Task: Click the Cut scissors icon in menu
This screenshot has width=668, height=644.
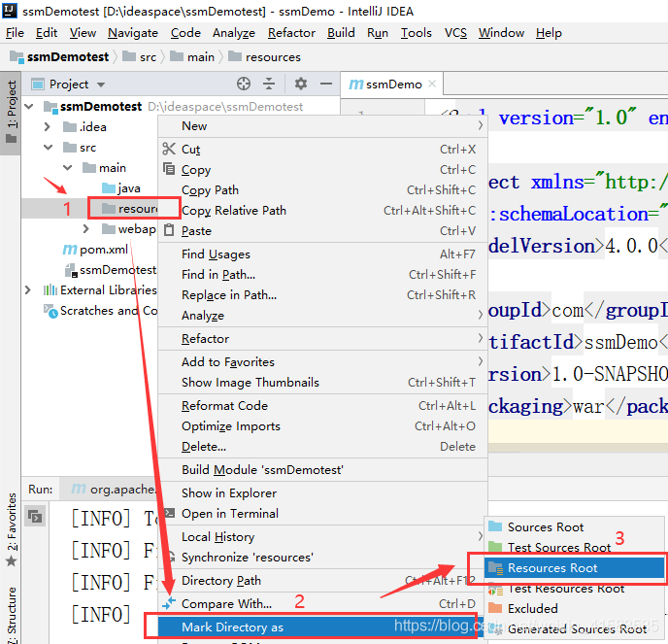Action: 169,149
